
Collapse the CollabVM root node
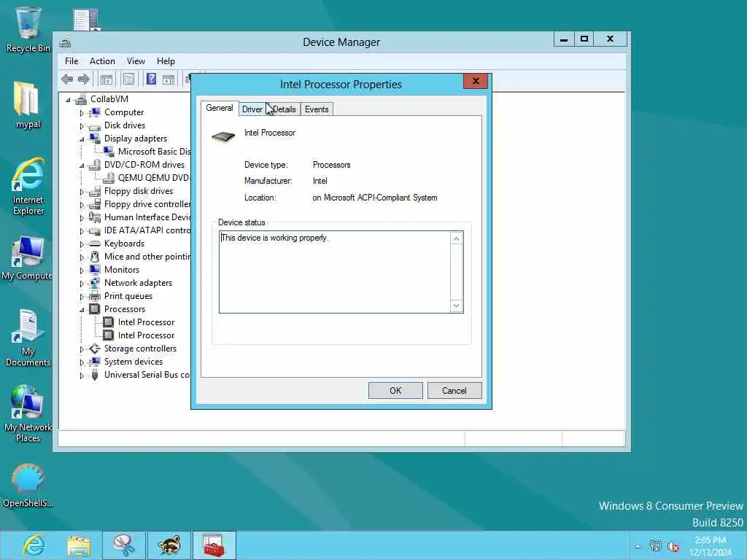point(68,100)
